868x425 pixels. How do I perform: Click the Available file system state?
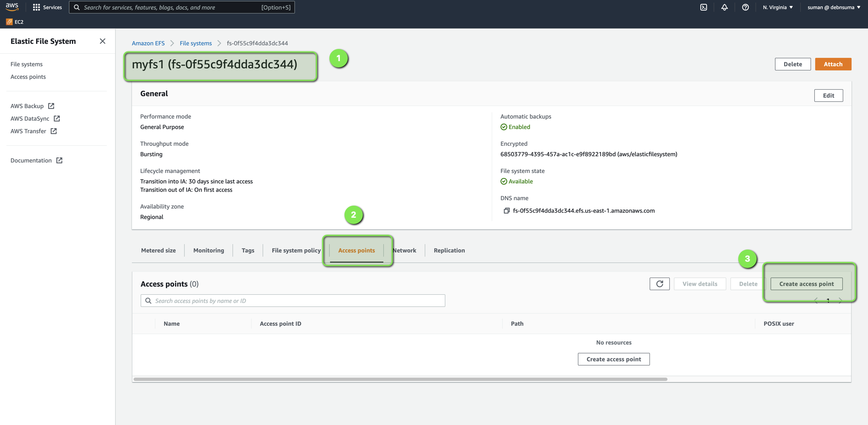(x=516, y=181)
